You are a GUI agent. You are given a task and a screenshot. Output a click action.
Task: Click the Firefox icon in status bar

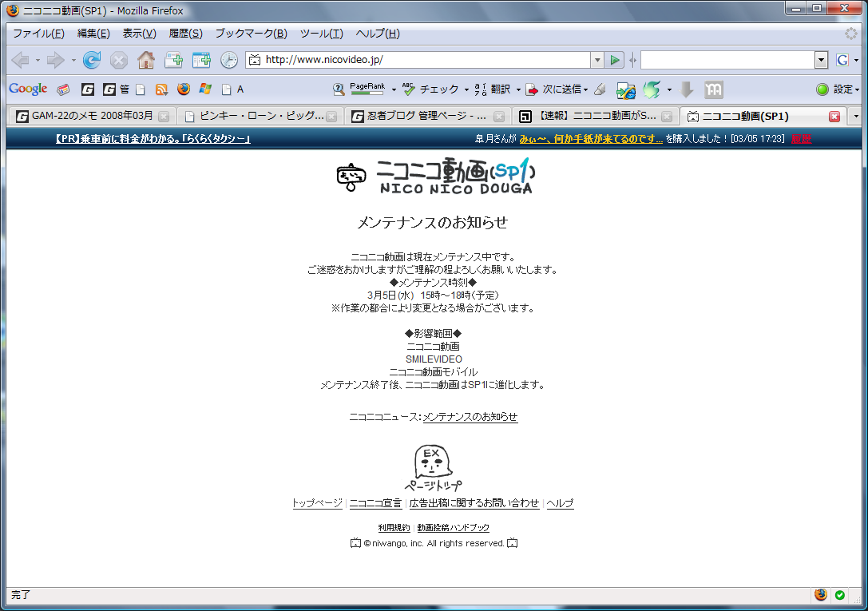click(821, 594)
